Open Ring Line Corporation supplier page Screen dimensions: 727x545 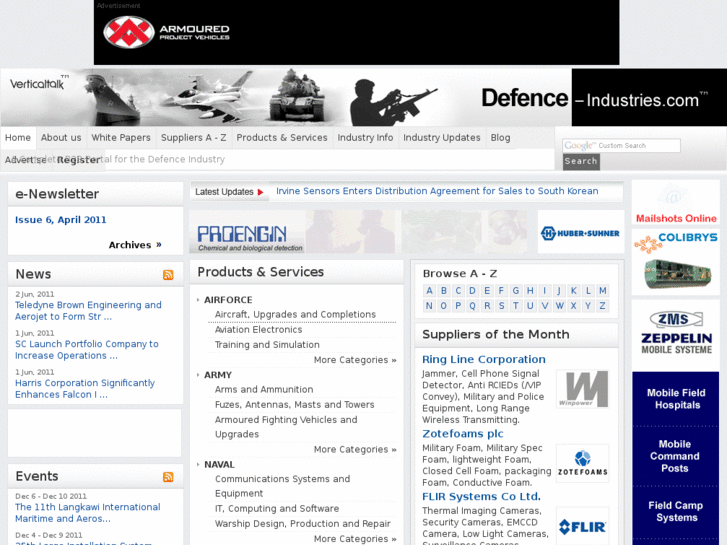pos(484,359)
